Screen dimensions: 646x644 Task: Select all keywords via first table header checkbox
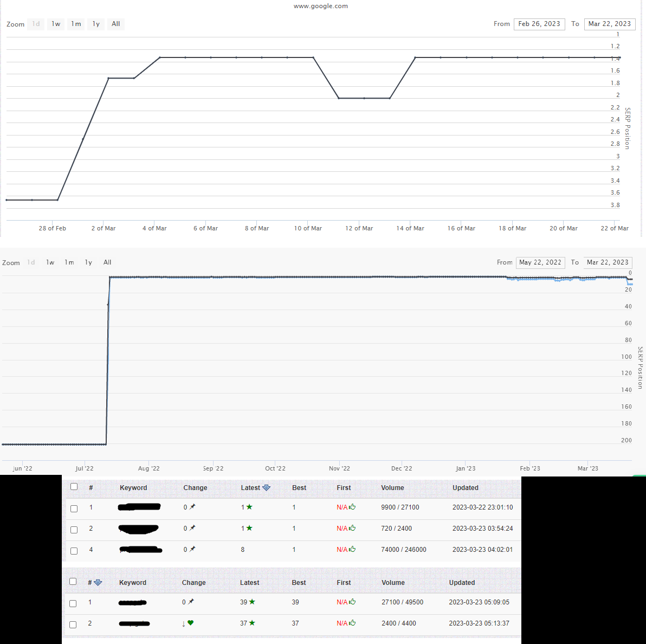pos(74,487)
